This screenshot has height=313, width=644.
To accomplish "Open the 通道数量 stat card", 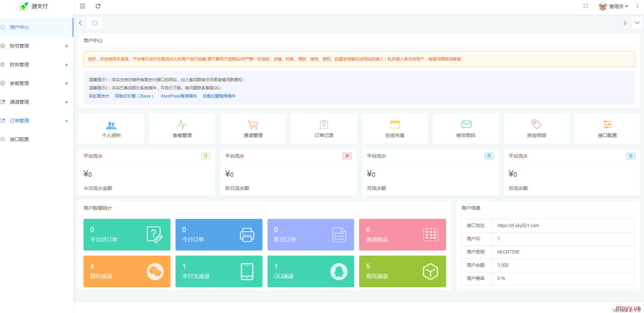I will click(403, 234).
